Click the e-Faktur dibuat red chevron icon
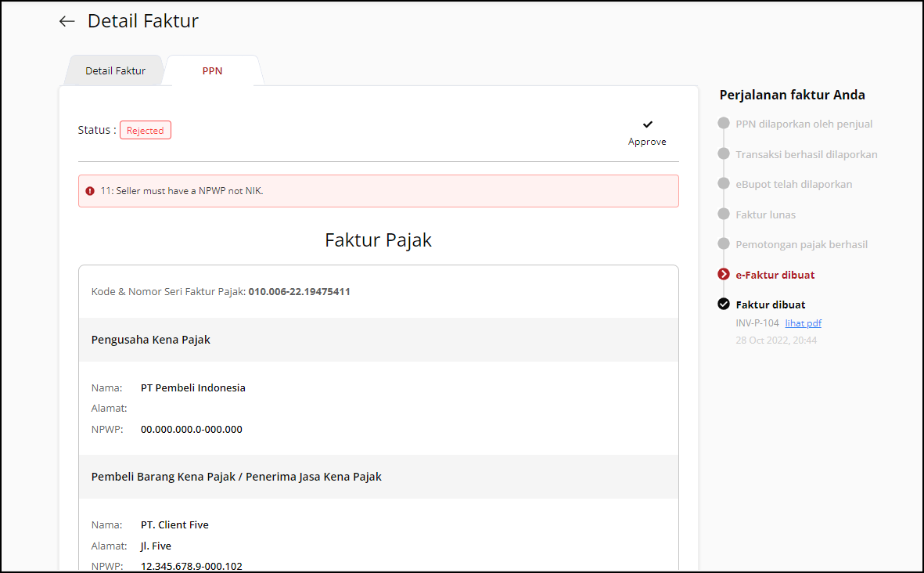 (724, 275)
